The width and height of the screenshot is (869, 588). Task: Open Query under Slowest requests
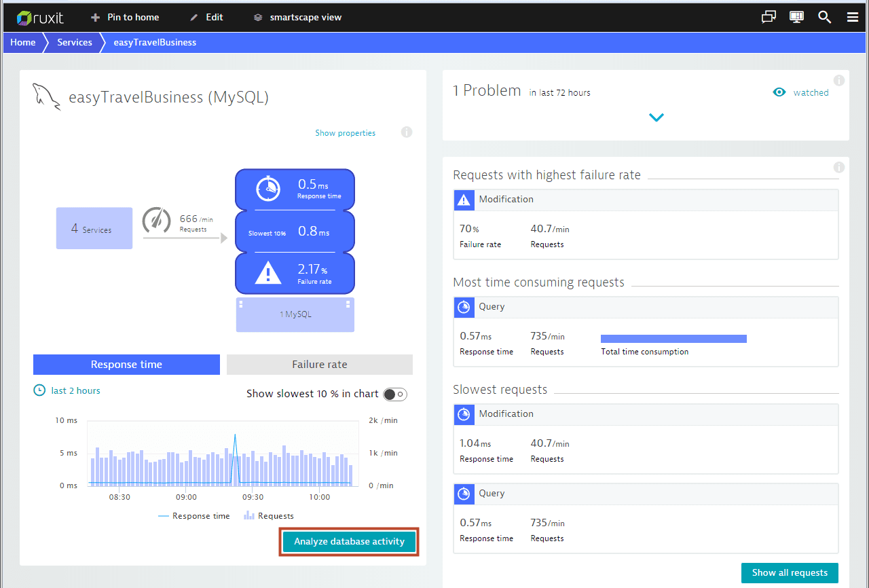click(x=646, y=518)
